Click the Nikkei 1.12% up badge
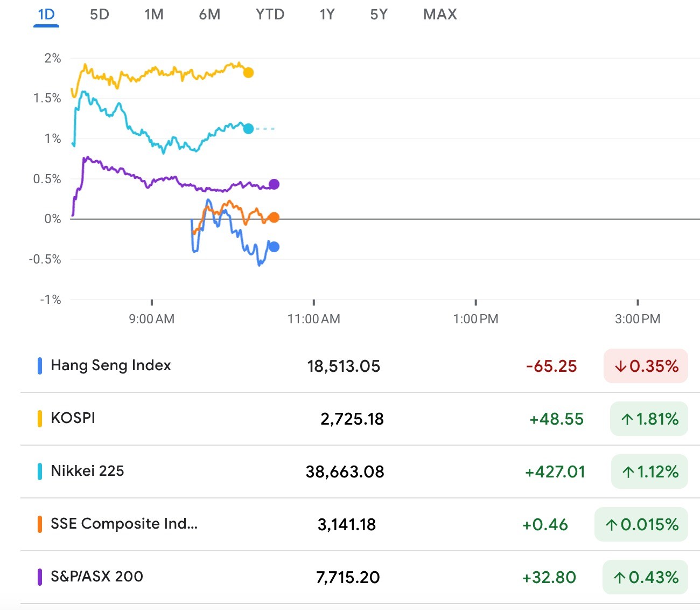The height and width of the screenshot is (610, 700). pyautogui.click(x=649, y=472)
